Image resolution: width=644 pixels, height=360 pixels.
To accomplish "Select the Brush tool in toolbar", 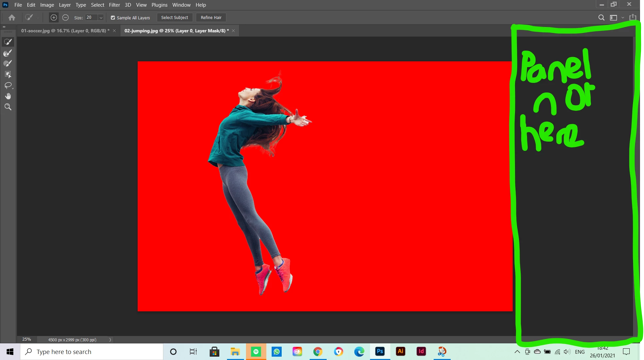I will point(8,63).
